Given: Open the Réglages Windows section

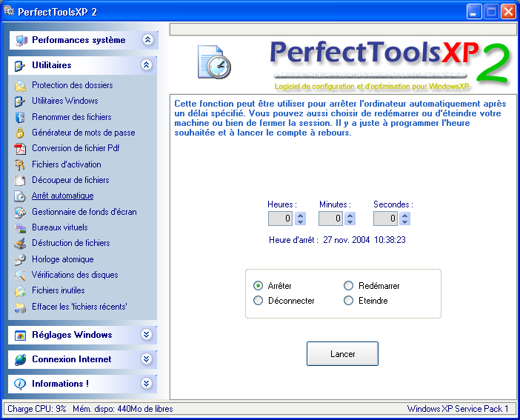Looking at the screenshot, I should (x=82, y=335).
